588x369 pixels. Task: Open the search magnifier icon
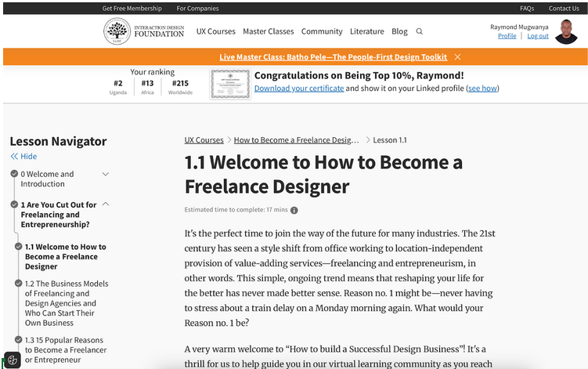tap(420, 31)
